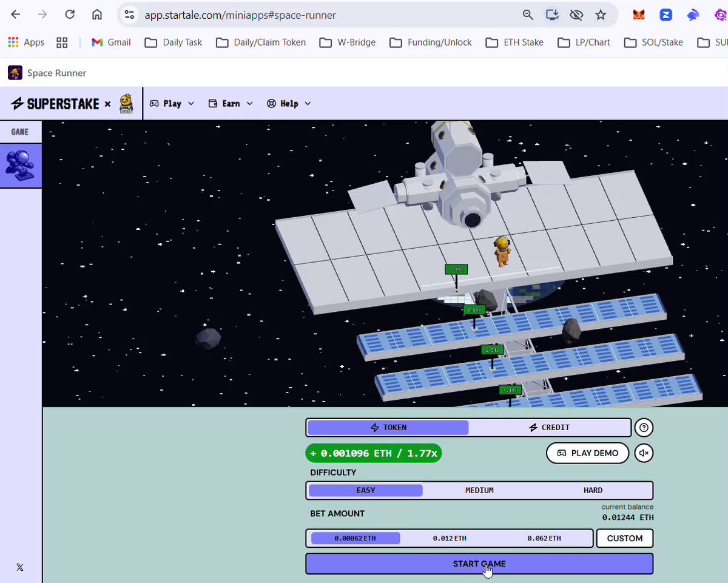Click the browser forward arrow

pyautogui.click(x=42, y=15)
